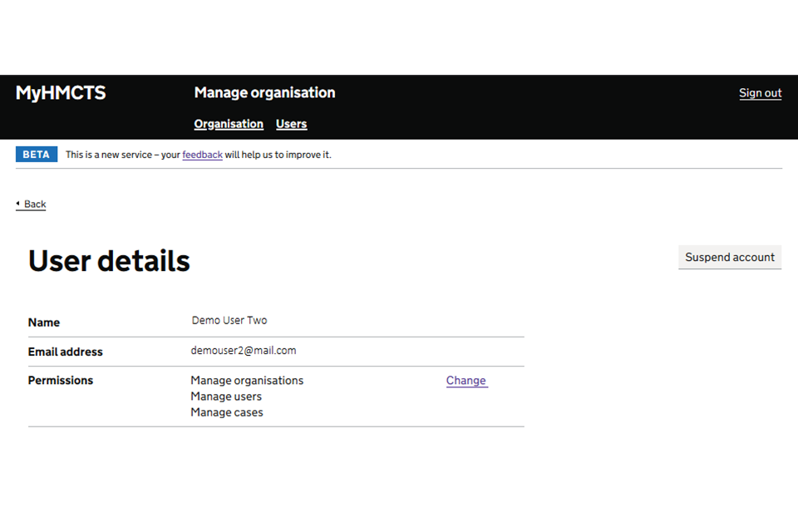Open the feedback link

pos(202,155)
